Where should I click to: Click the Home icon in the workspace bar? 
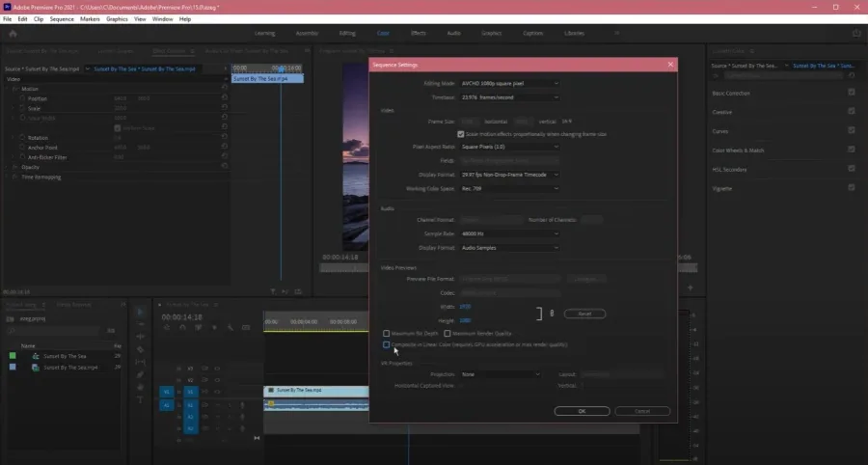click(13, 33)
